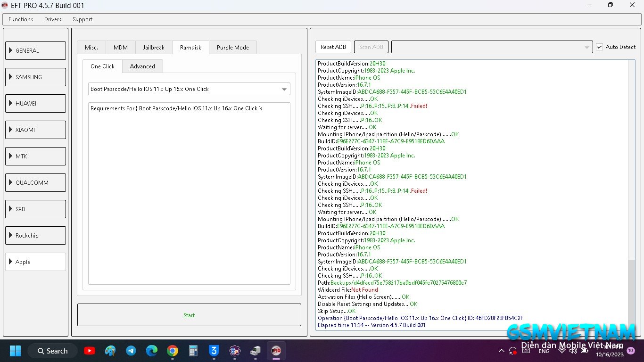Toggle the Auto Detect checkbox

coord(599,47)
